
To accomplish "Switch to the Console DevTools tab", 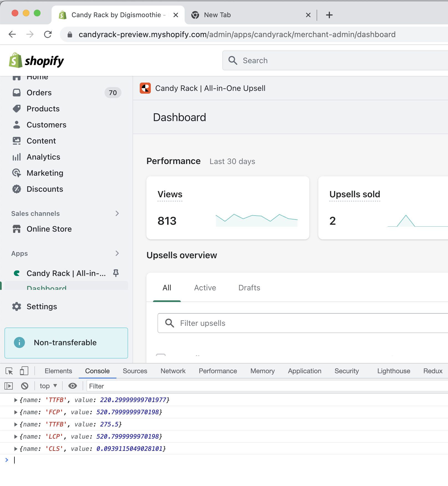I will (x=97, y=371).
